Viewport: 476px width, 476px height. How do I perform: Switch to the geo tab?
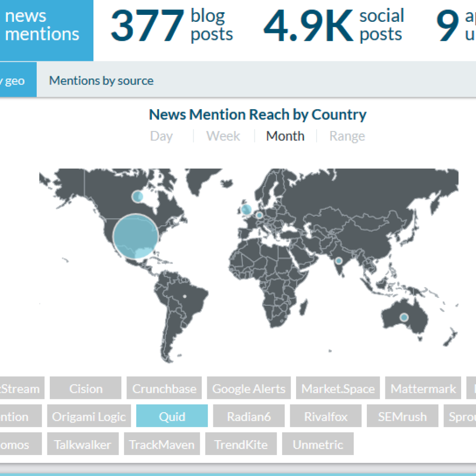[18, 79]
